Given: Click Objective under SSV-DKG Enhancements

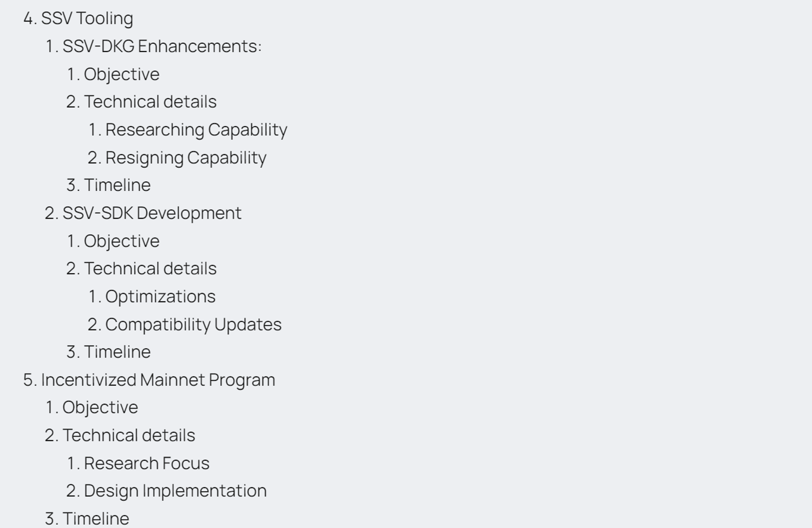Looking at the screenshot, I should [x=121, y=74].
